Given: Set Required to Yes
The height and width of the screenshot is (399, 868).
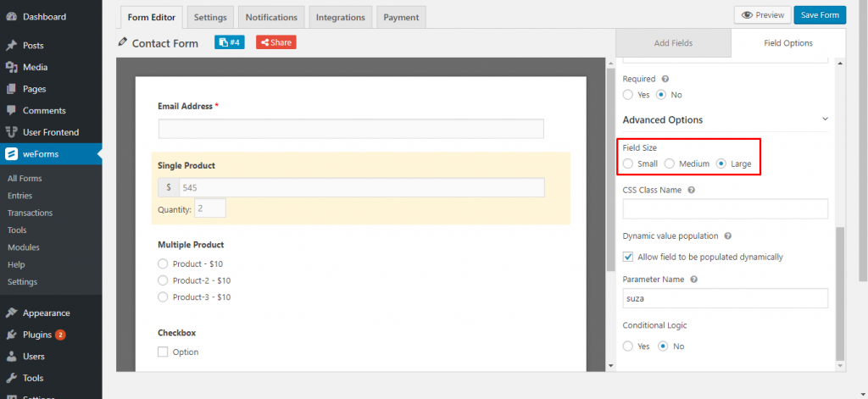Looking at the screenshot, I should click(628, 95).
